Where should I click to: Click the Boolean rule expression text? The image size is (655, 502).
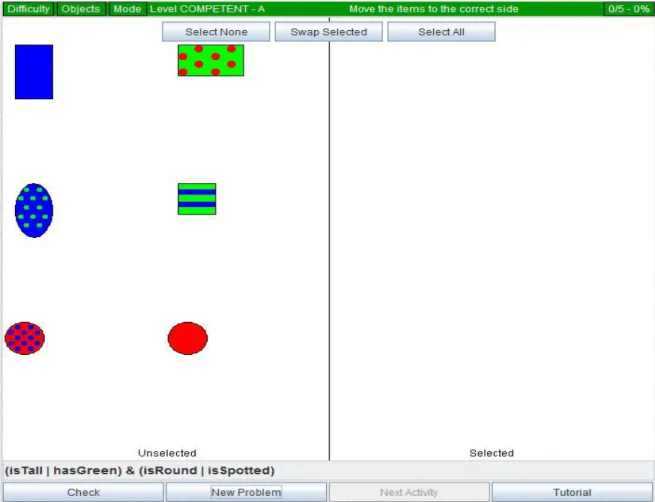coord(140,471)
